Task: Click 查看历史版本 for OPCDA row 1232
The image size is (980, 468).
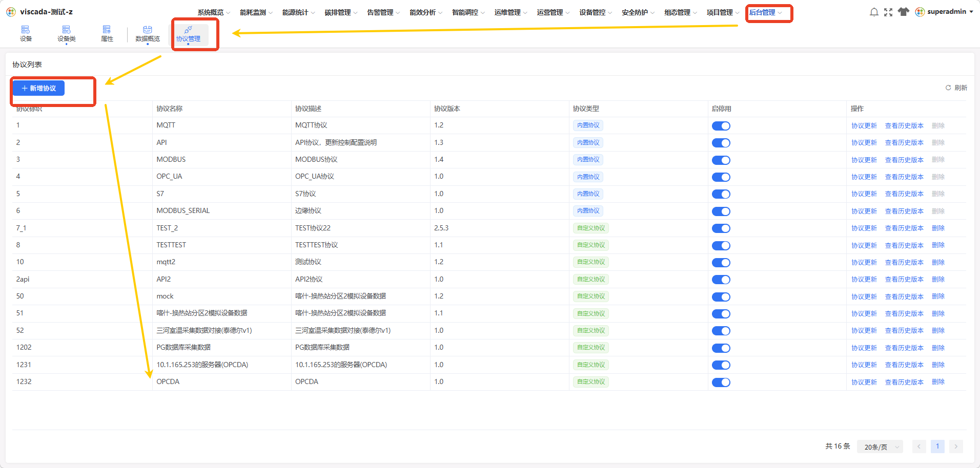Action: click(904, 382)
